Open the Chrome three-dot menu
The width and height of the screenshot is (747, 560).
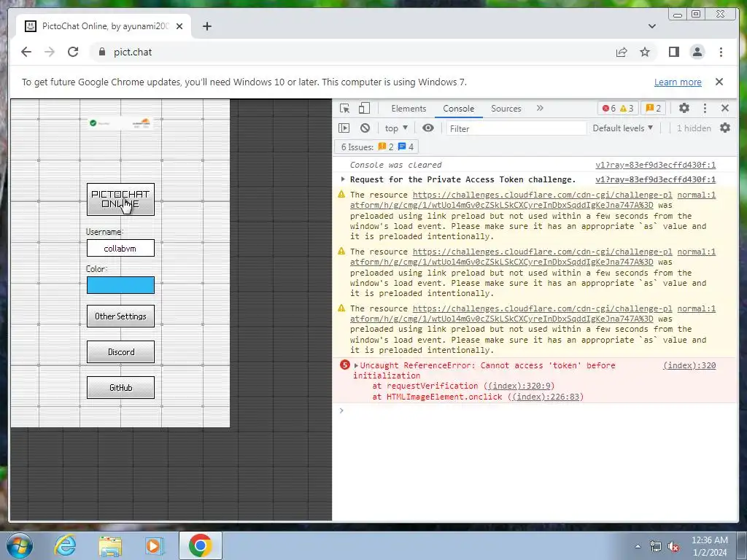pyautogui.click(x=721, y=52)
